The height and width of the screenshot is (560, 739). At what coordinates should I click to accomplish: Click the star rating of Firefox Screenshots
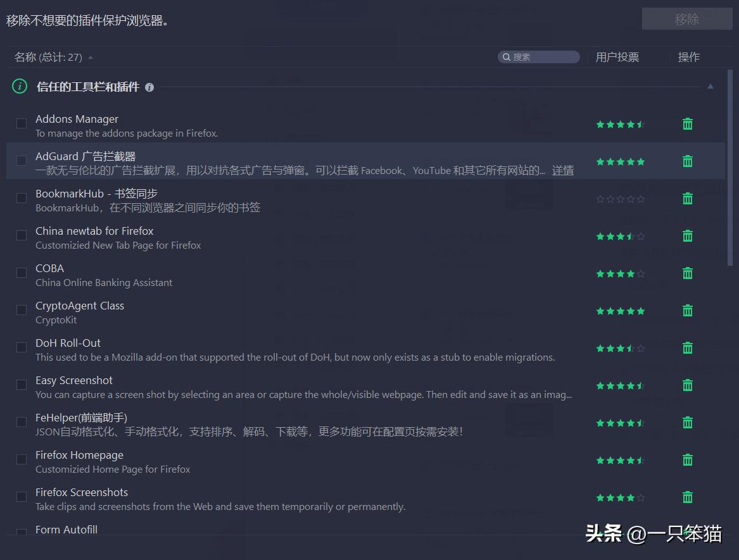[620, 497]
